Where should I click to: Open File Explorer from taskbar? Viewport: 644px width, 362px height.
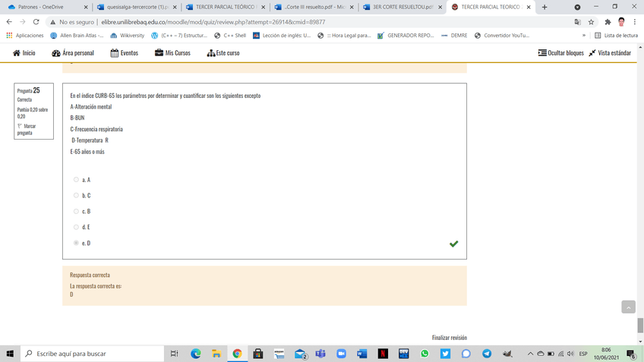click(x=216, y=354)
